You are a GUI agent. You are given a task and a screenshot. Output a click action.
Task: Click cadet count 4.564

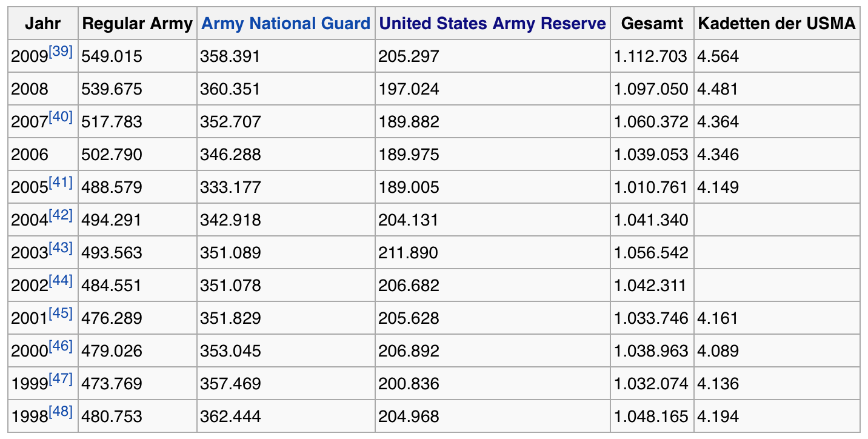click(x=718, y=56)
